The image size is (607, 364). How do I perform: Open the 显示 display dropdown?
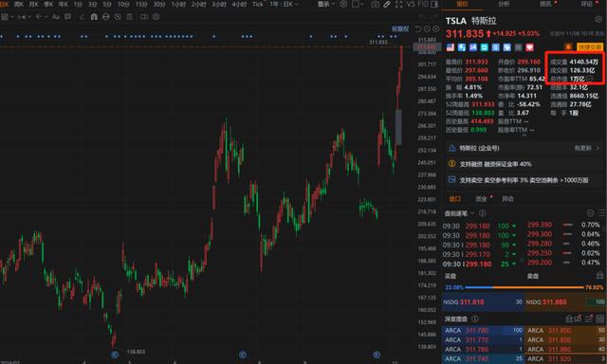326,4
